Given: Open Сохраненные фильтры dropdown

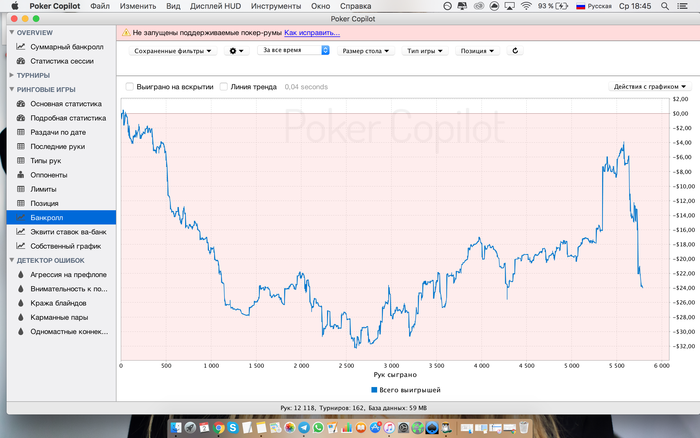Looking at the screenshot, I should [x=173, y=51].
